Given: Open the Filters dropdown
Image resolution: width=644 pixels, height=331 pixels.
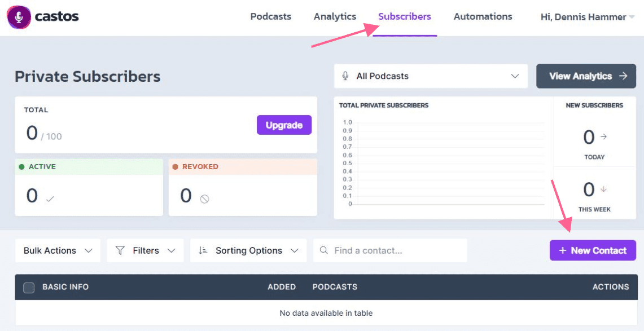Looking at the screenshot, I should 146,250.
